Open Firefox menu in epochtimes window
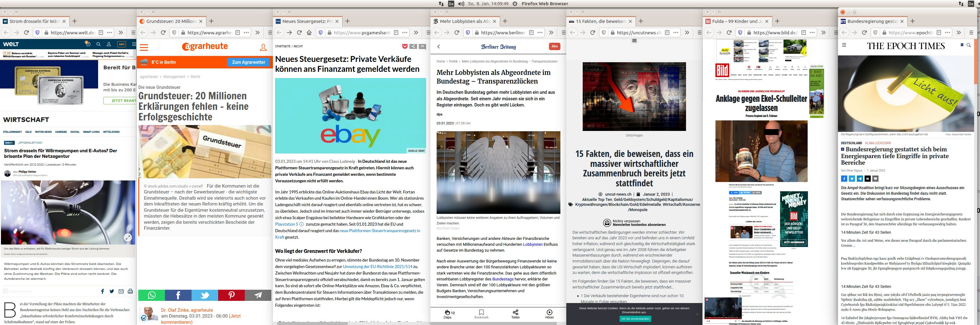 (971, 32)
